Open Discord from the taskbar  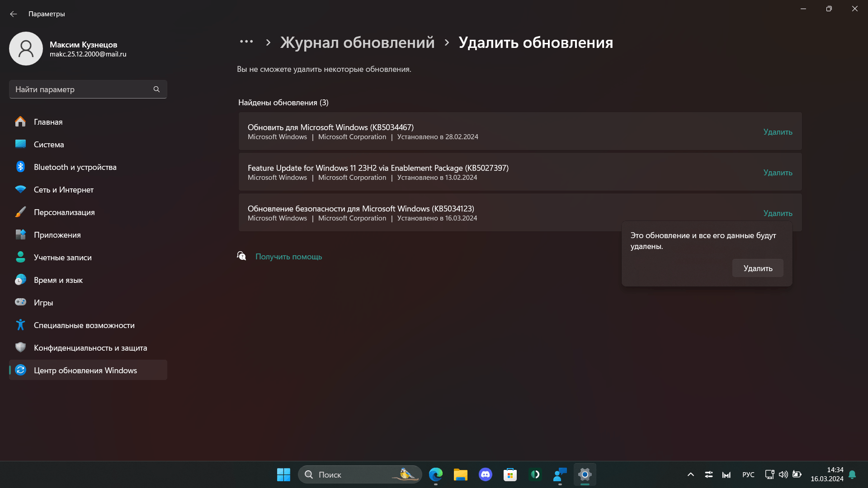point(486,474)
